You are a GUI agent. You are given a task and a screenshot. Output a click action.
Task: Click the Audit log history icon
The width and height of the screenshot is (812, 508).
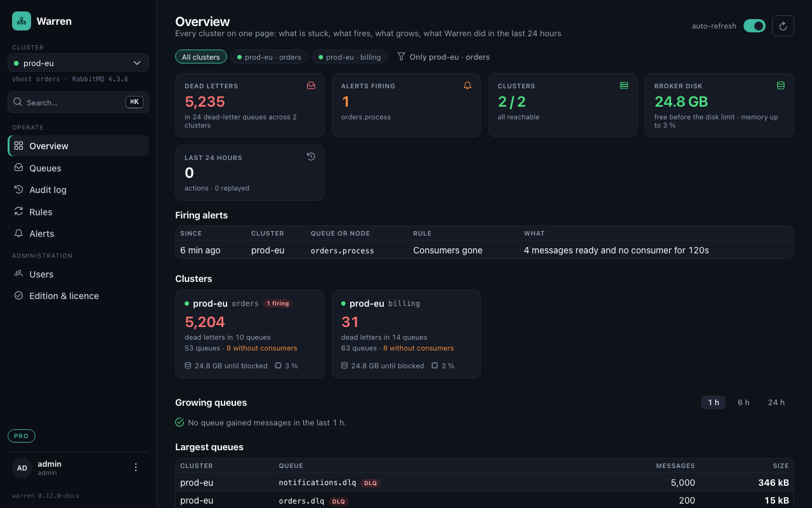[18, 189]
